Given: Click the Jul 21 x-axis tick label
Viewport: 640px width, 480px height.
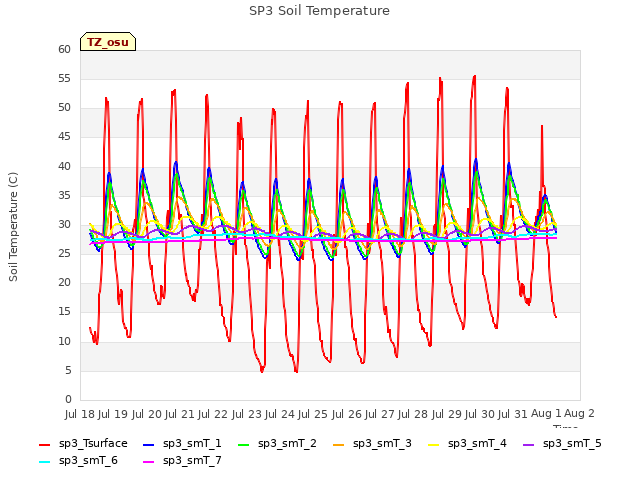Looking at the screenshot, I should click(181, 414).
